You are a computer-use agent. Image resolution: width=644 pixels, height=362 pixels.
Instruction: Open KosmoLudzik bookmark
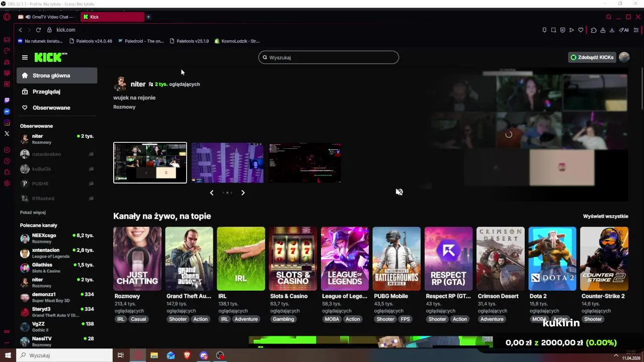(x=237, y=41)
